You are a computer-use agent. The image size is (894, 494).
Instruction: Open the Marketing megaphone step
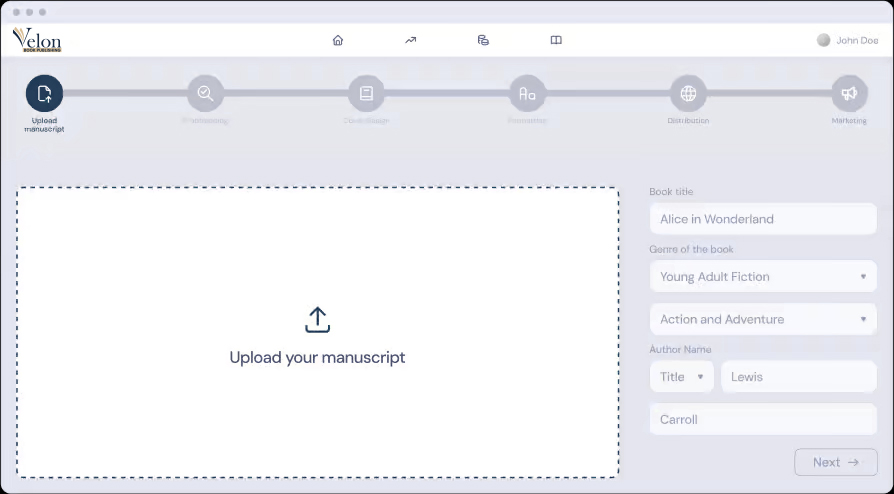(x=849, y=93)
